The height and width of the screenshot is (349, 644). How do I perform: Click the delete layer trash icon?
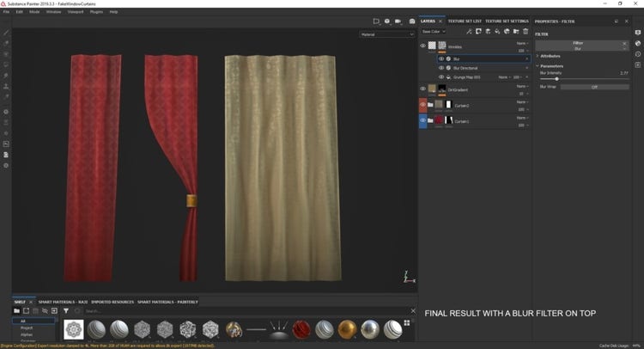526,31
